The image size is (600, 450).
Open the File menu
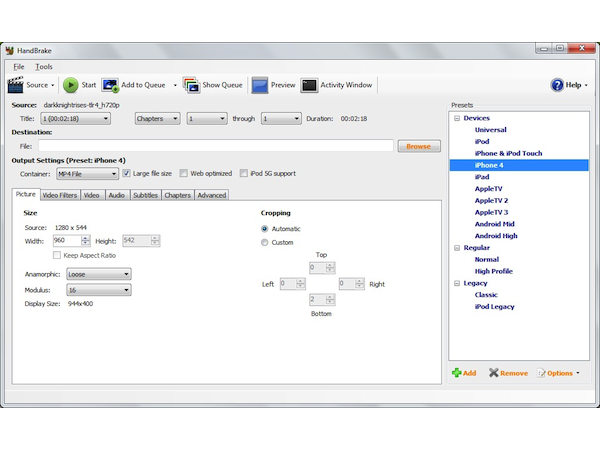19,67
